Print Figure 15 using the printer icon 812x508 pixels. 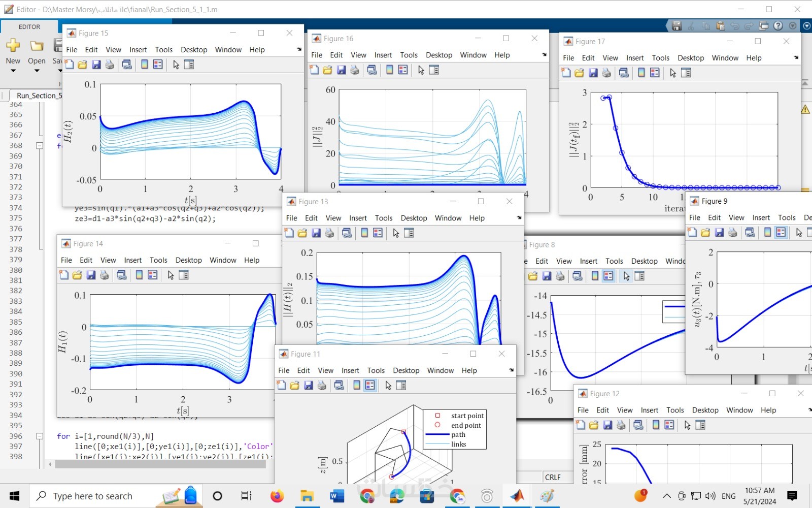pyautogui.click(x=110, y=65)
